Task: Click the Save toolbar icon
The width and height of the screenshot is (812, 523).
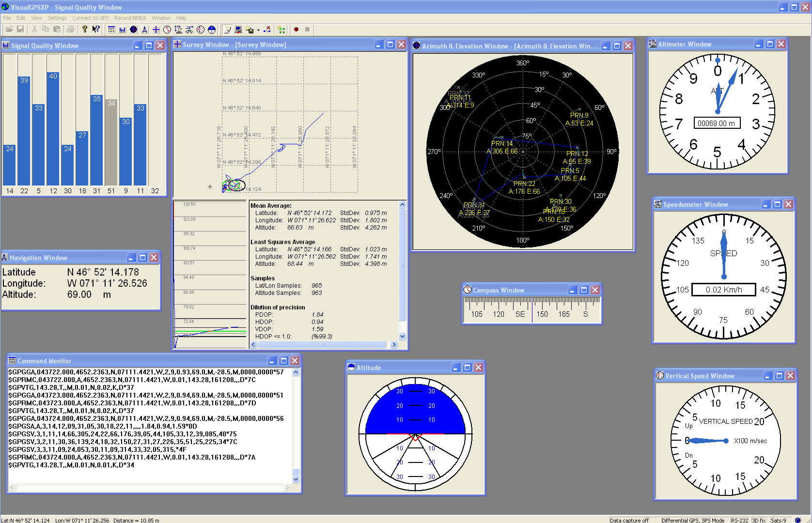Action: [x=20, y=30]
